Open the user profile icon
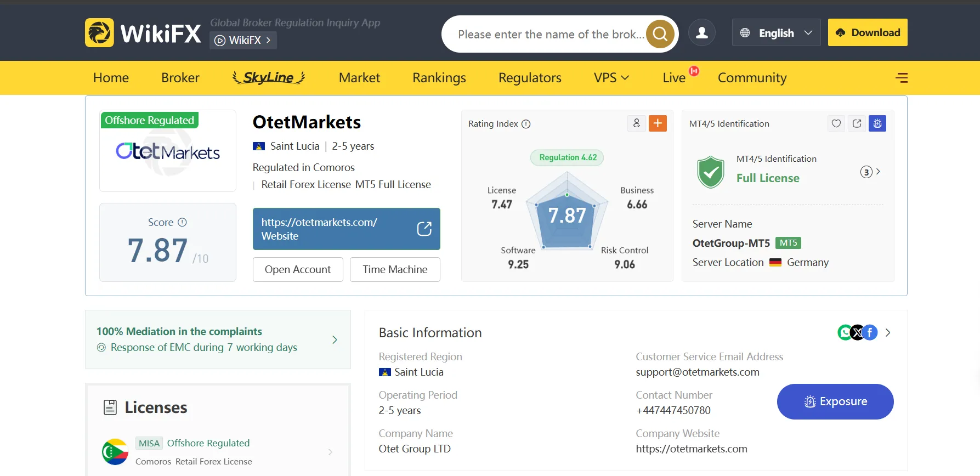980x476 pixels. pos(701,33)
